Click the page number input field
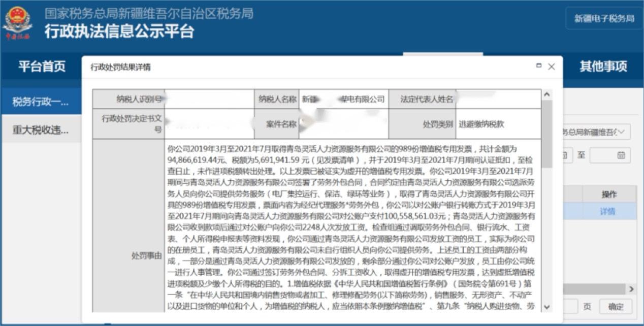The height and width of the screenshot is (326, 644). (570, 307)
